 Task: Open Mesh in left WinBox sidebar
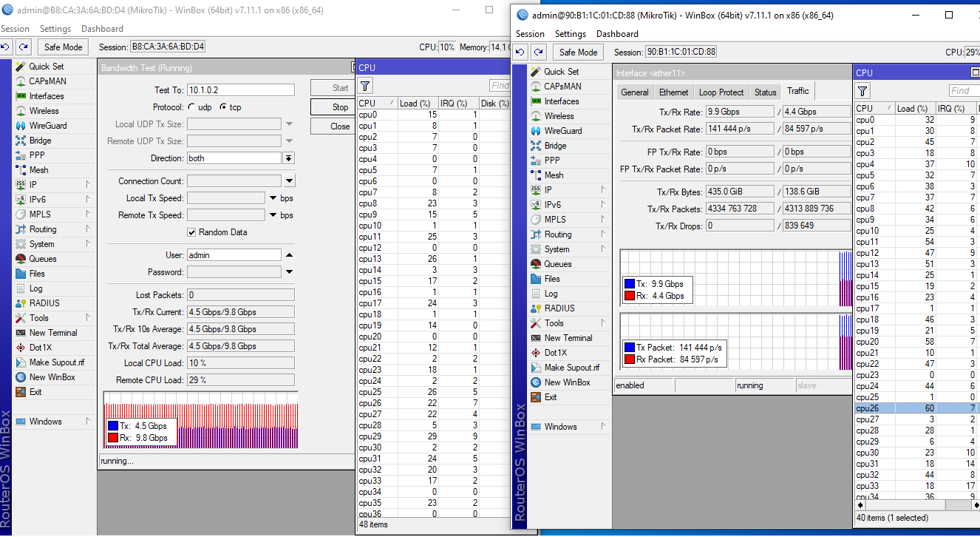[38, 170]
